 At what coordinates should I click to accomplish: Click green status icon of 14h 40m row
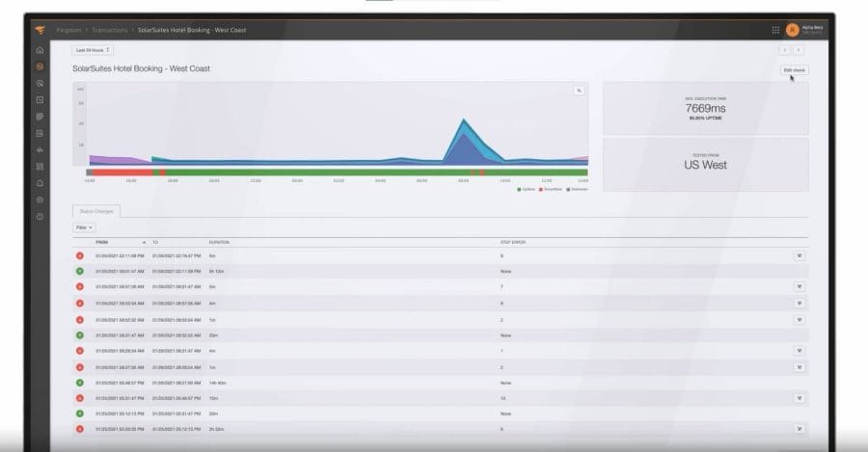[x=80, y=383]
